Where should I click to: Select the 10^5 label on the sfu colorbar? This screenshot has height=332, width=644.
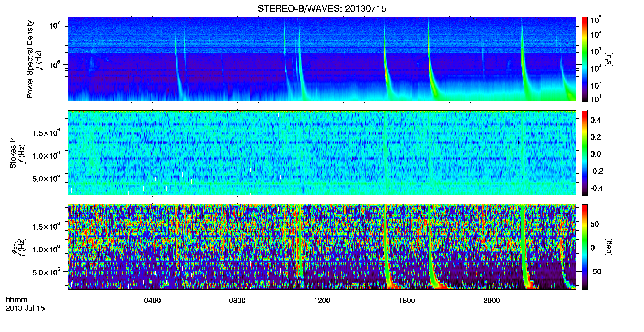(x=596, y=34)
